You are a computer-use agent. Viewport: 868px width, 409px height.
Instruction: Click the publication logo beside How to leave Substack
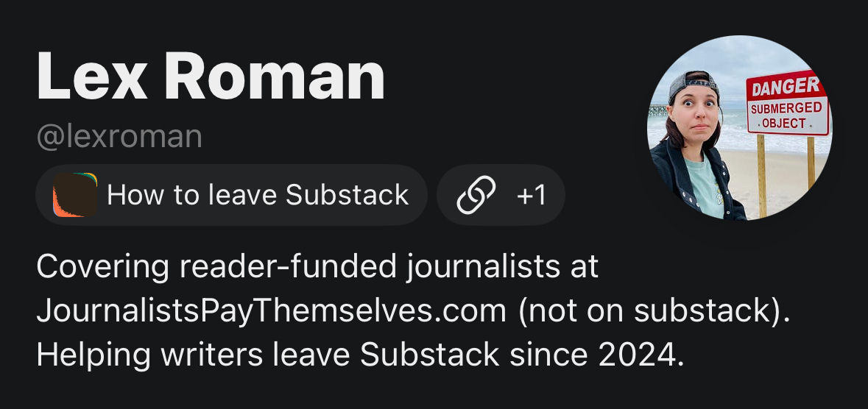75,195
